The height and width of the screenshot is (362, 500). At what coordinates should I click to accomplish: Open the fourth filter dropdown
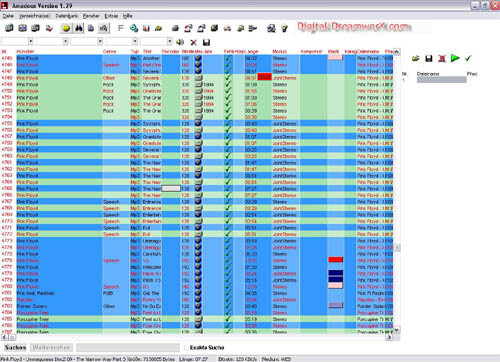click(x=135, y=41)
